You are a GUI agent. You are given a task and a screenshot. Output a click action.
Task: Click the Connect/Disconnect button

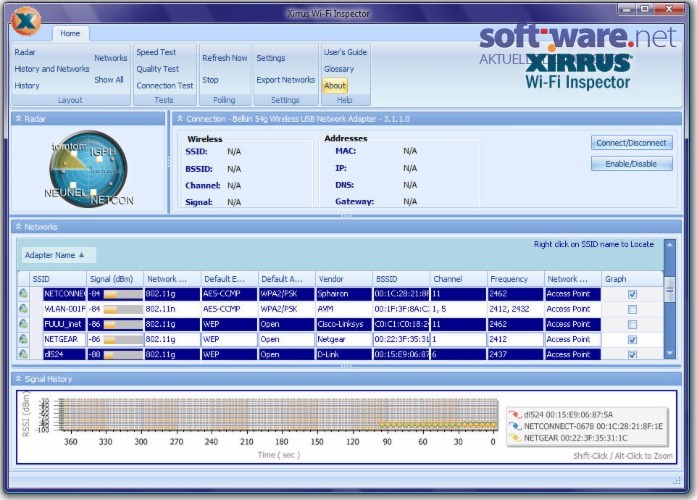click(632, 143)
